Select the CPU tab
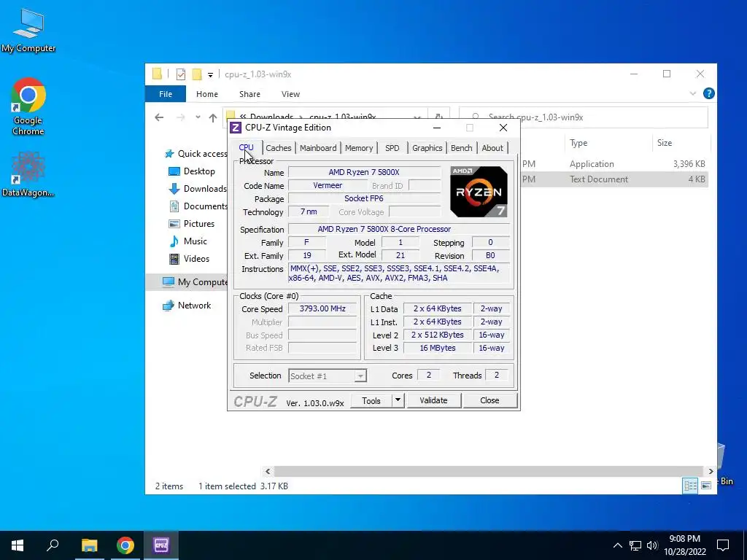This screenshot has width=747, height=560. coord(247,147)
